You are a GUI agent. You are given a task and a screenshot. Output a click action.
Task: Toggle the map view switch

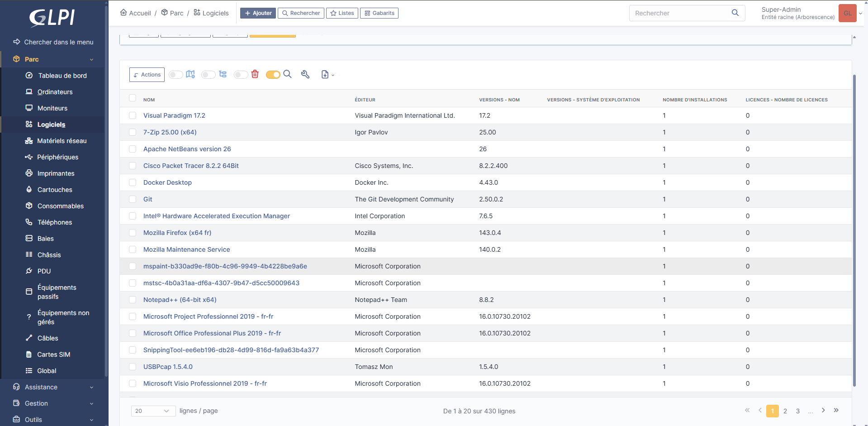pyautogui.click(x=176, y=75)
